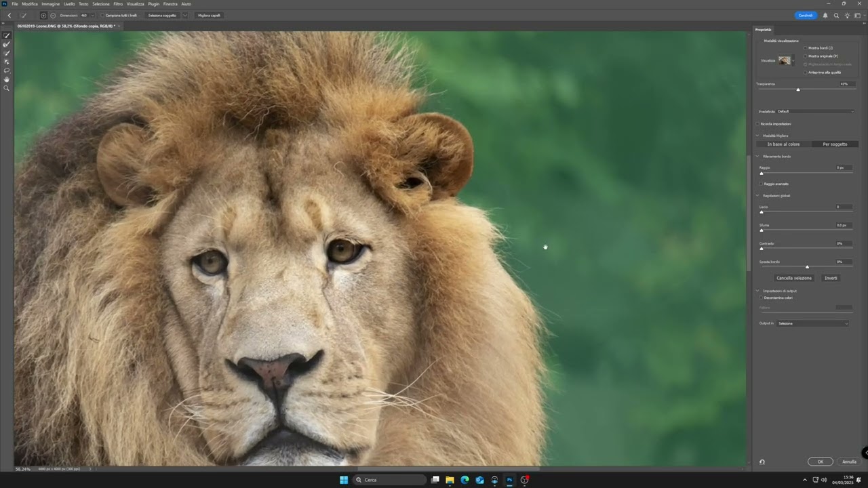
Task: Click Cancella selezione button
Action: click(x=794, y=278)
